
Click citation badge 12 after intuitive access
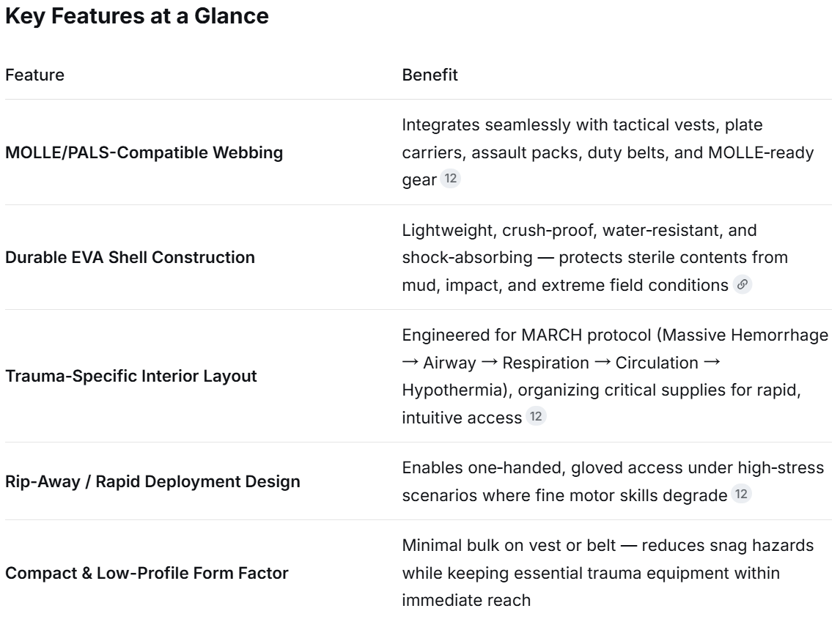[536, 416]
